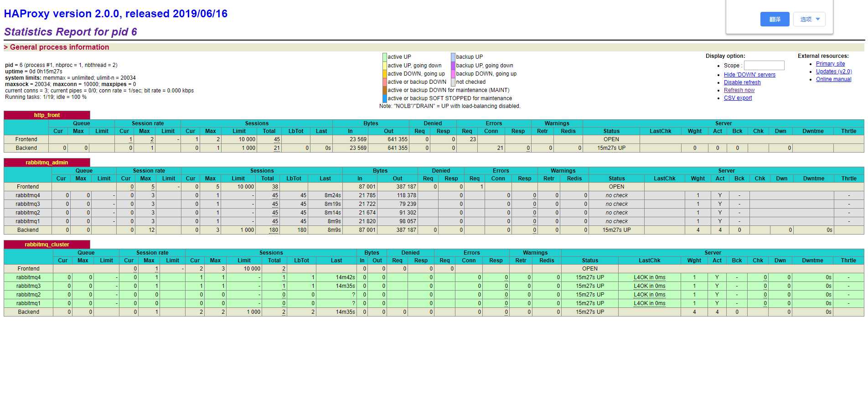The height and width of the screenshot is (419, 868).
Task: Click the backup UP blue legend swatch
Action: (x=453, y=57)
